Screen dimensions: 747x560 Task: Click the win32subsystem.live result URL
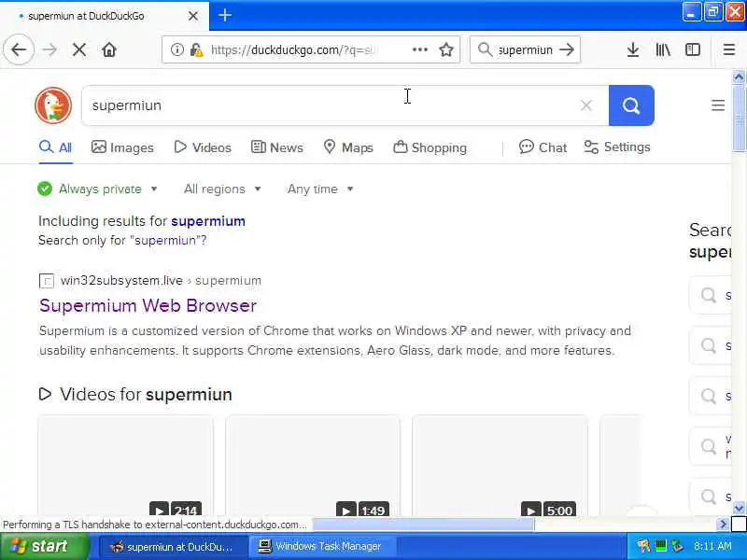coord(161,281)
